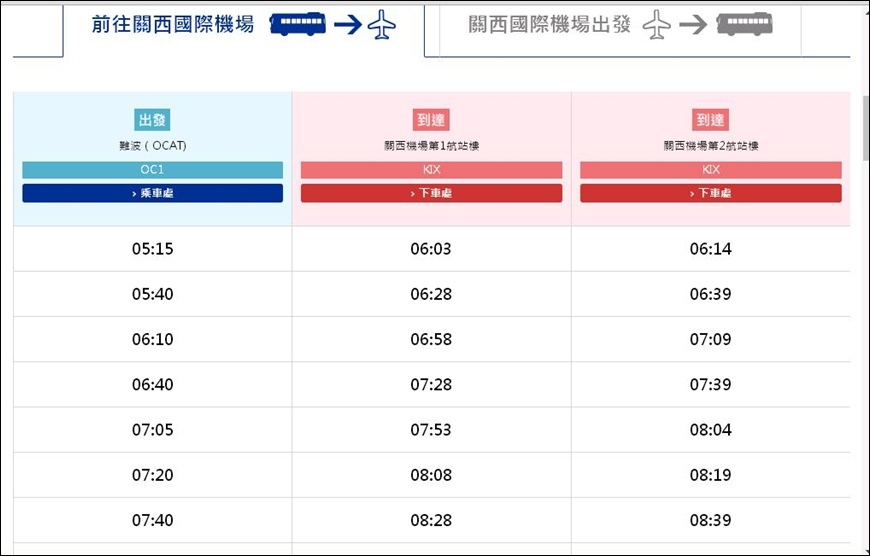Click the 07:53 arrival time cell
The height and width of the screenshot is (556, 870).
[x=431, y=430]
